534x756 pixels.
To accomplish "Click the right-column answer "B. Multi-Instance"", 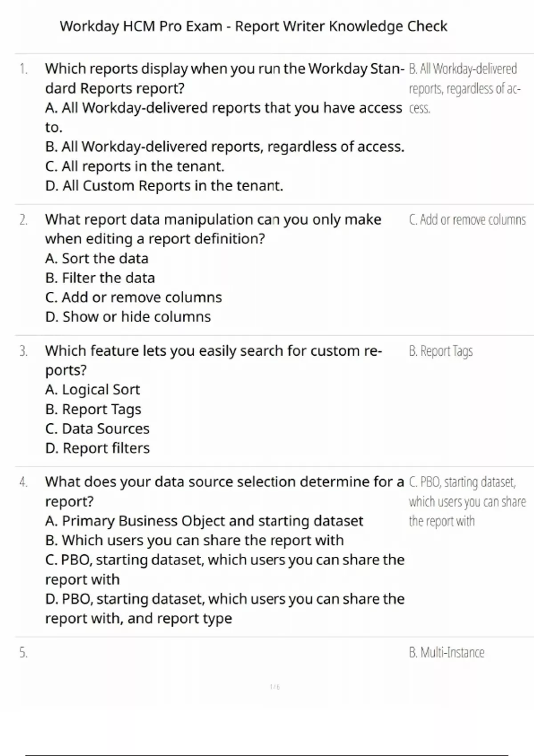I will [446, 653].
